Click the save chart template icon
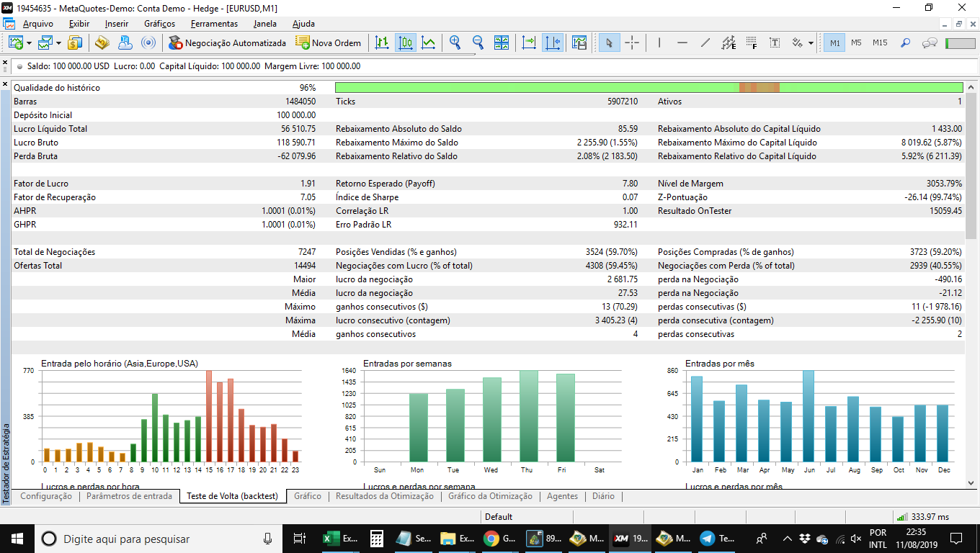The width and height of the screenshot is (980, 553). [x=579, y=42]
